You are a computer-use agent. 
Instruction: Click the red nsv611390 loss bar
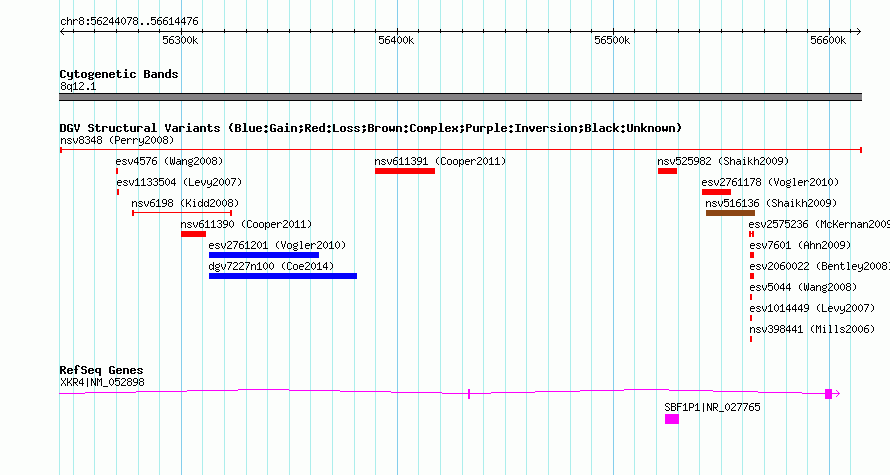pyautogui.click(x=194, y=234)
